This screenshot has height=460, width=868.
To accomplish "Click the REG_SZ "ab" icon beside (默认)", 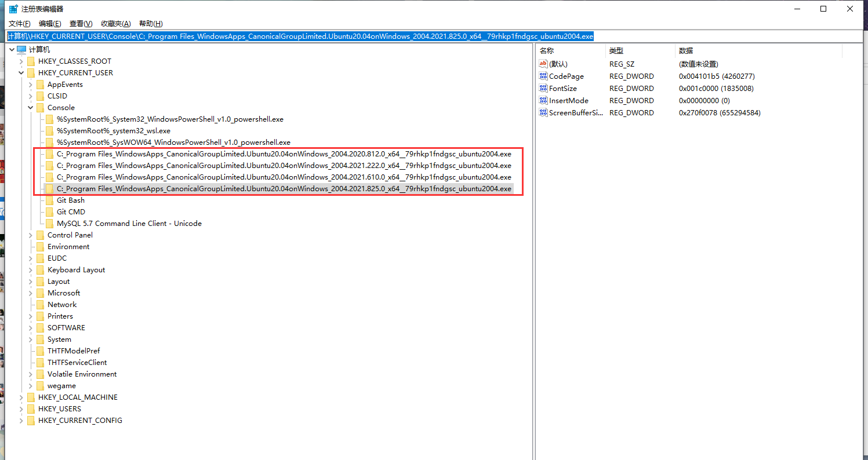I will coord(543,64).
